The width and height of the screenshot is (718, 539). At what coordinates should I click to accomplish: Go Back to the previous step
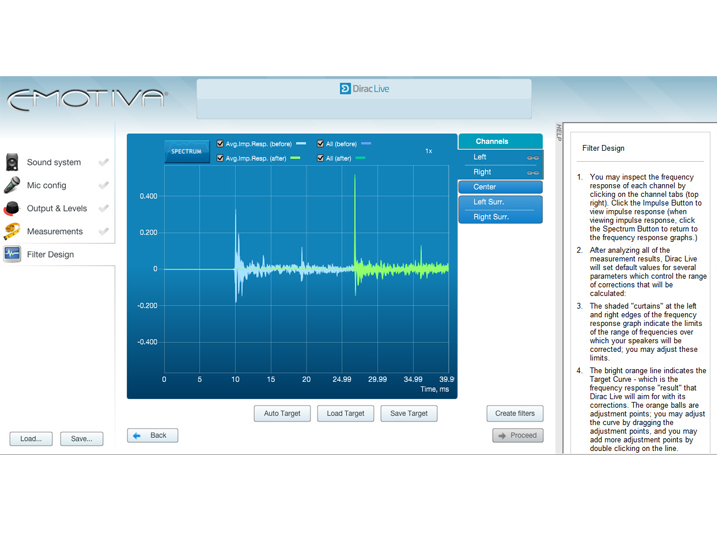153,436
